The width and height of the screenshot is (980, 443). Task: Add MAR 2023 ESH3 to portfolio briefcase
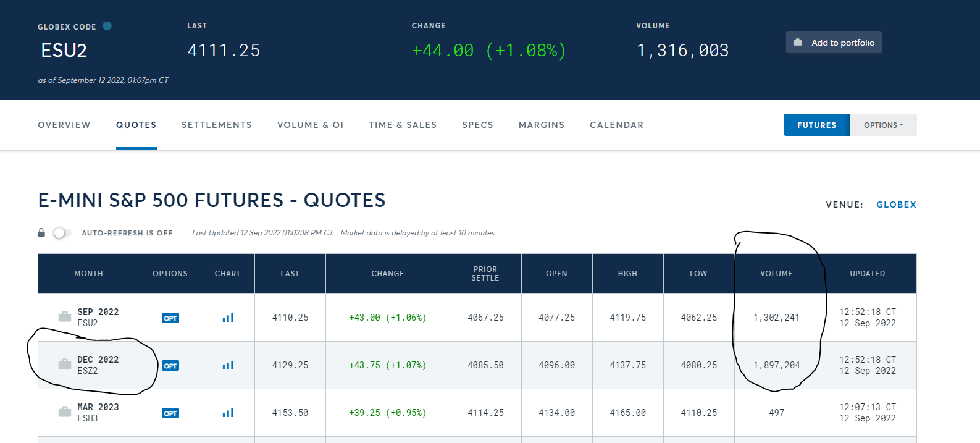point(65,412)
